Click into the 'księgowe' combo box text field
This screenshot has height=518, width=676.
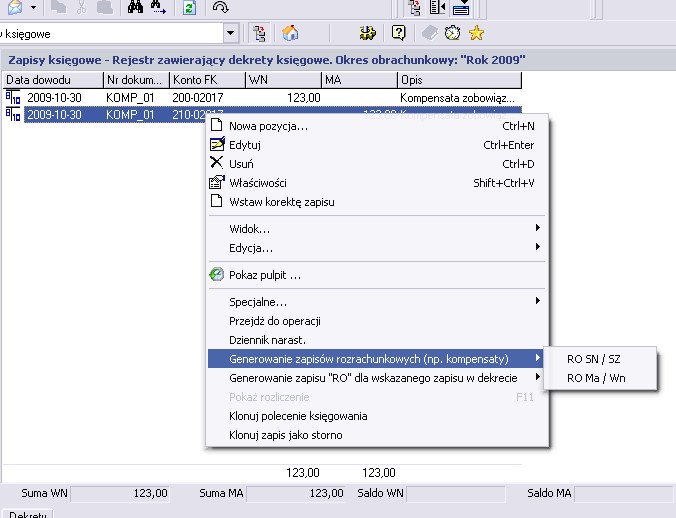coord(111,34)
